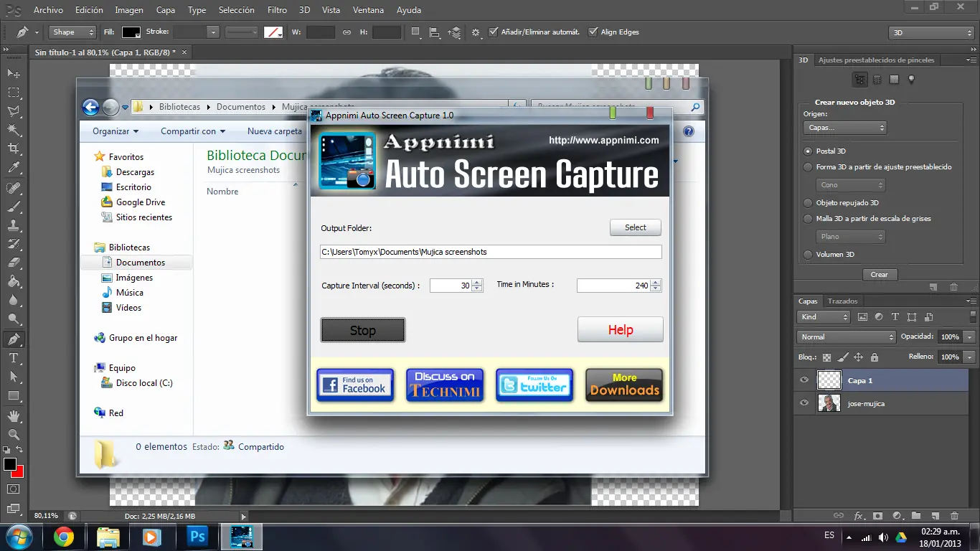The image size is (980, 551).
Task: Open the Archivo menu
Action: [48, 10]
